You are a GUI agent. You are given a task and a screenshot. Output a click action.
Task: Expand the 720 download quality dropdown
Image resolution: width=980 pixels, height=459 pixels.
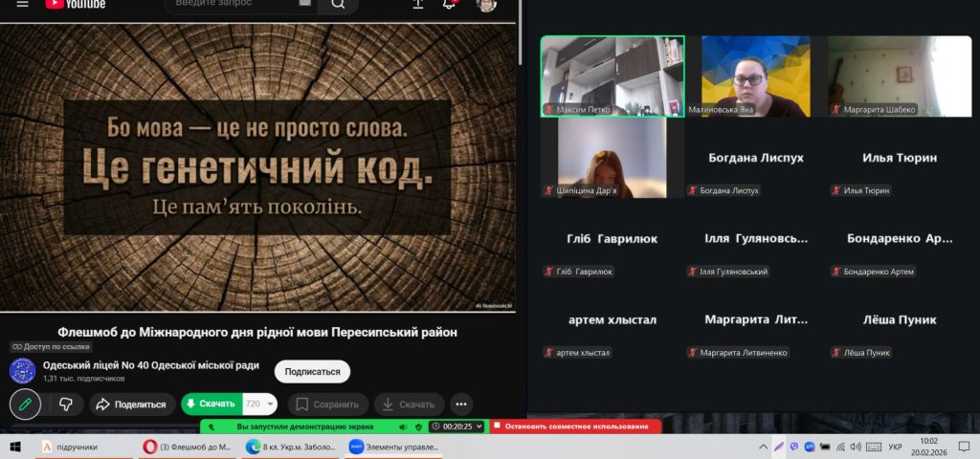pyautogui.click(x=259, y=404)
